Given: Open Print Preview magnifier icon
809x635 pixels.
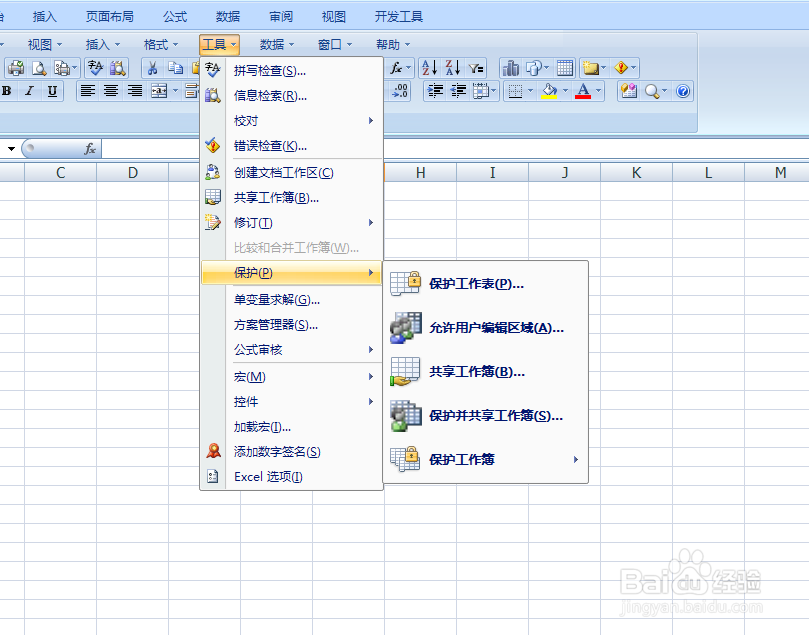Looking at the screenshot, I should 39,68.
